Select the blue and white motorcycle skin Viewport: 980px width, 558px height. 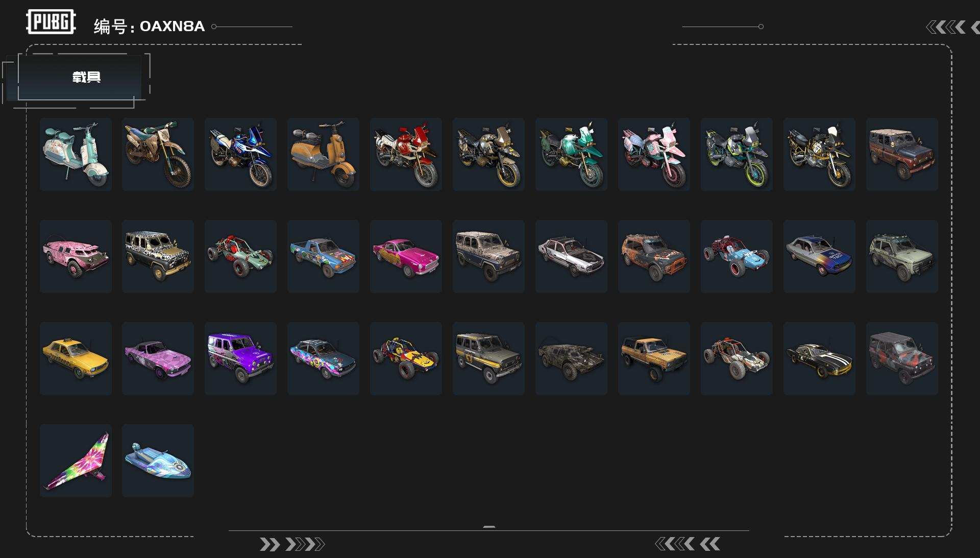tap(240, 154)
